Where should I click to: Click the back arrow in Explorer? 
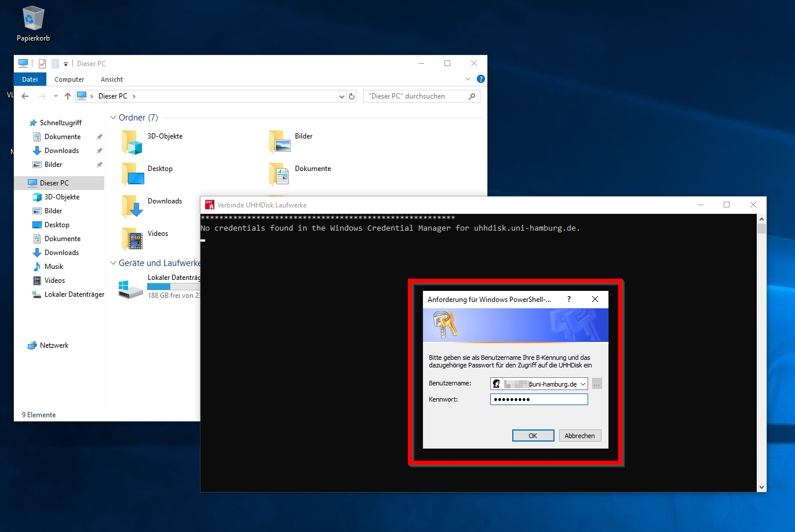click(25, 96)
